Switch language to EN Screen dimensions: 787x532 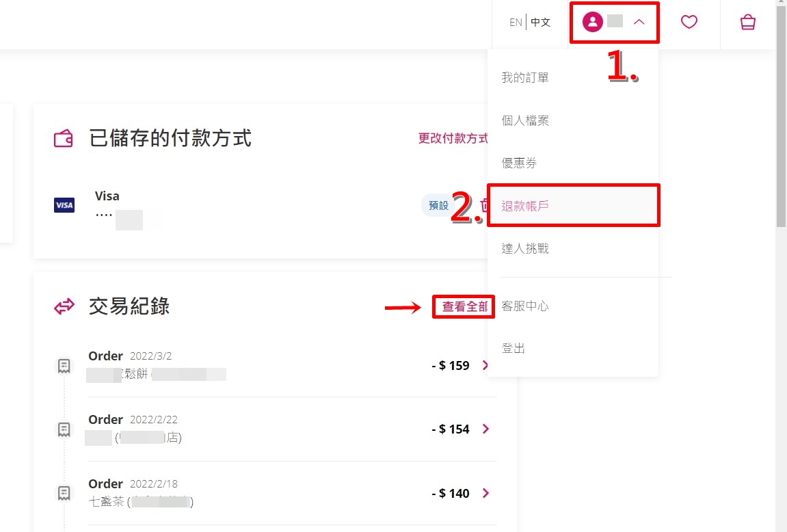click(516, 22)
